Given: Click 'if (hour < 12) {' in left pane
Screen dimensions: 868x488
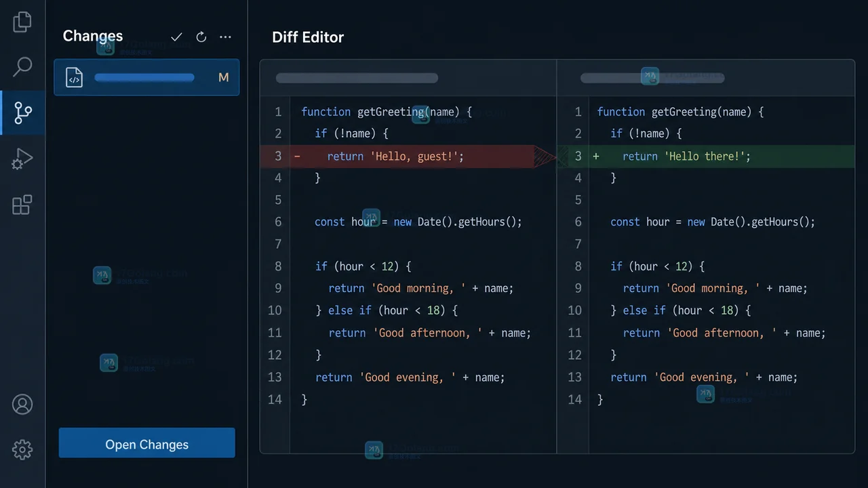Looking at the screenshot, I should coord(363,266).
